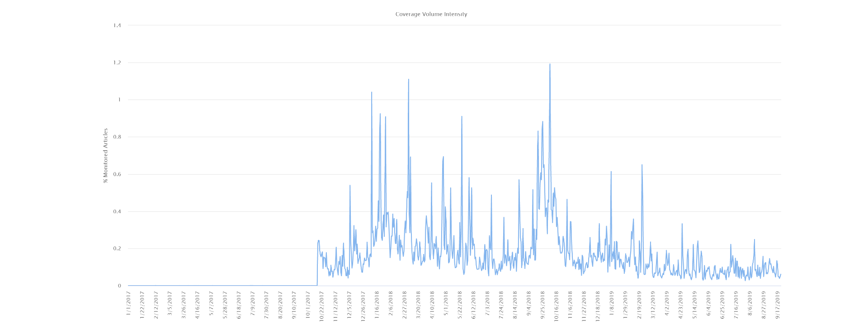Screen dimensions: 868x335
Task: Click the spike above 1.0 in January 2018
Action: 372,92
